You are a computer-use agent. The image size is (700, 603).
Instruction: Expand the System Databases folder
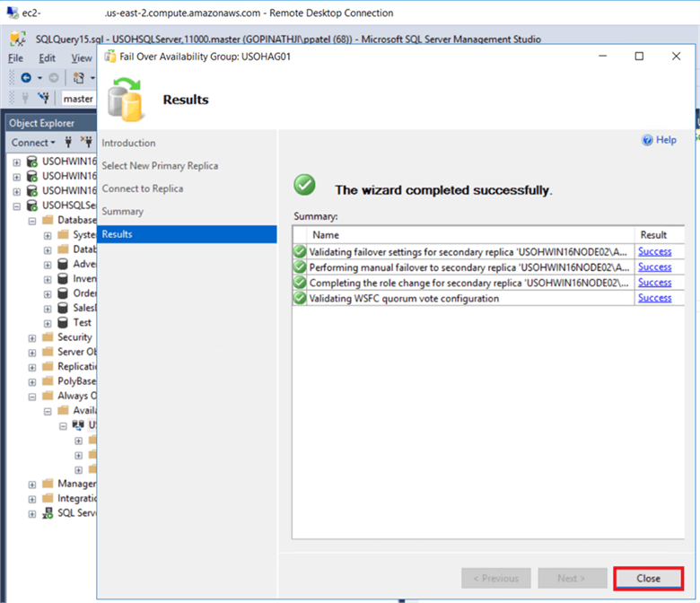(x=48, y=236)
